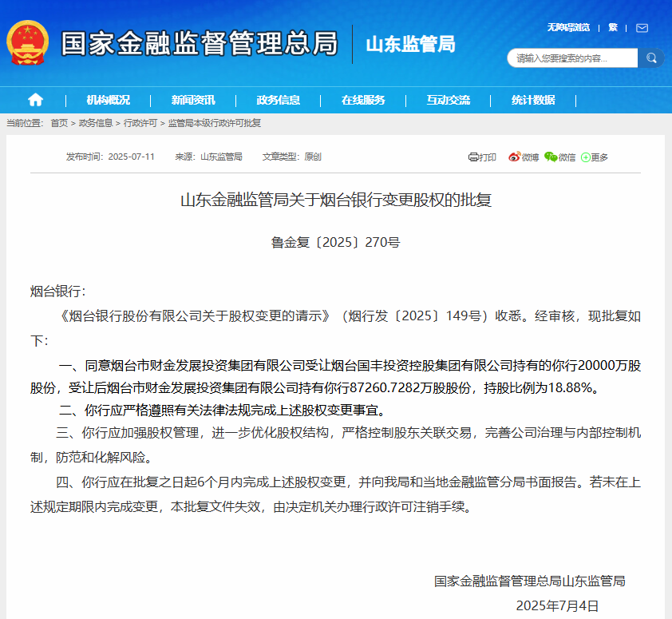Click the search magnifier button
Viewport: 672px width, 619px height.
pos(651,58)
